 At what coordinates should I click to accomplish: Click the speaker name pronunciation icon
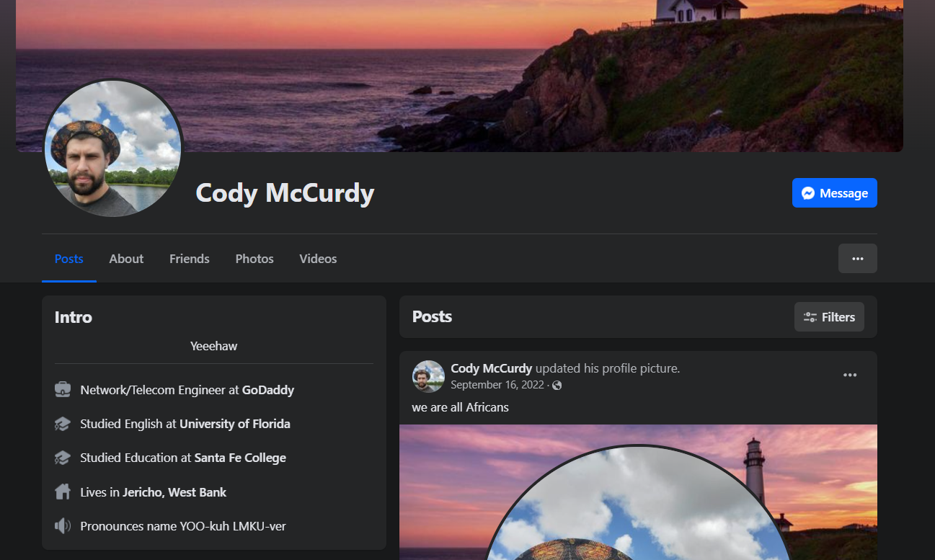[x=63, y=526]
